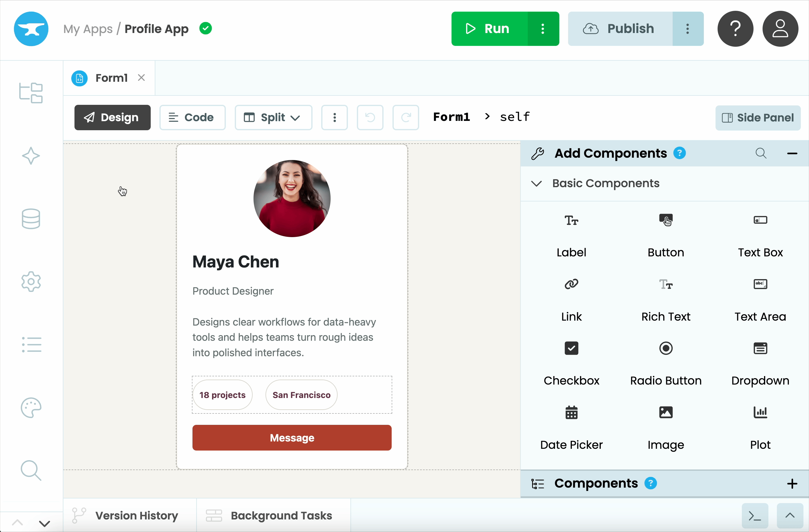Open the Run options three-dot menu
Screen dimensions: 809x532
click(543, 29)
